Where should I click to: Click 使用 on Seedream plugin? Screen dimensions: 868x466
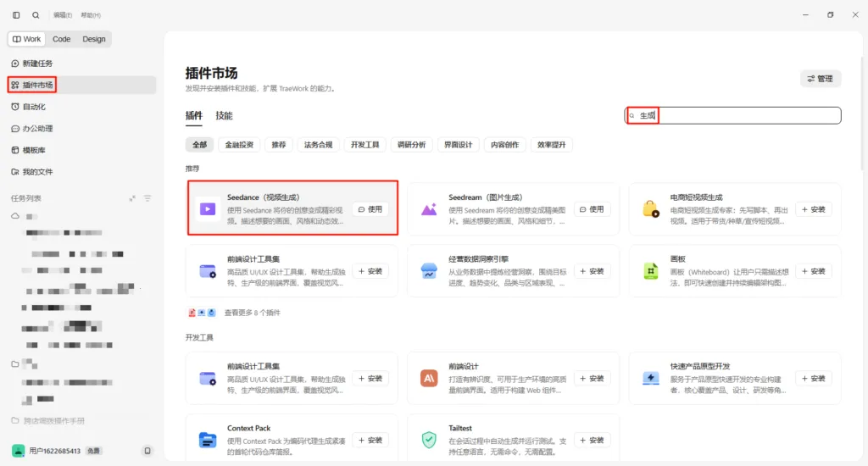(591, 209)
